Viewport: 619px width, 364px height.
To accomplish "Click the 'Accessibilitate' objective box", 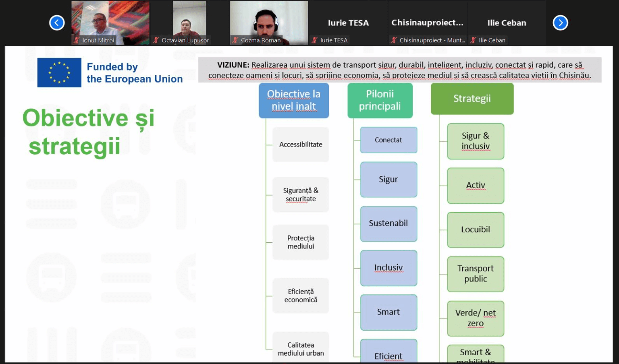I will tap(301, 145).
